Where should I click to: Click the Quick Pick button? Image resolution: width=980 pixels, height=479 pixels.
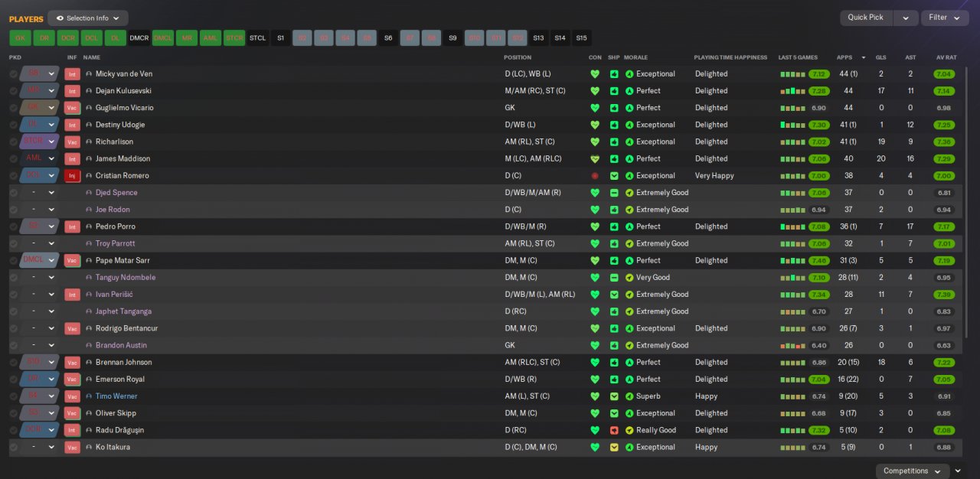866,18
